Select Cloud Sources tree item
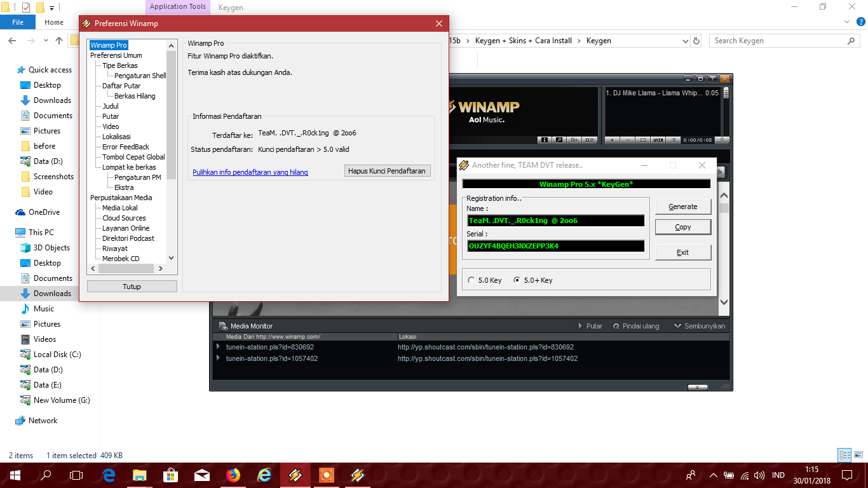This screenshot has width=868, height=488. tap(124, 218)
